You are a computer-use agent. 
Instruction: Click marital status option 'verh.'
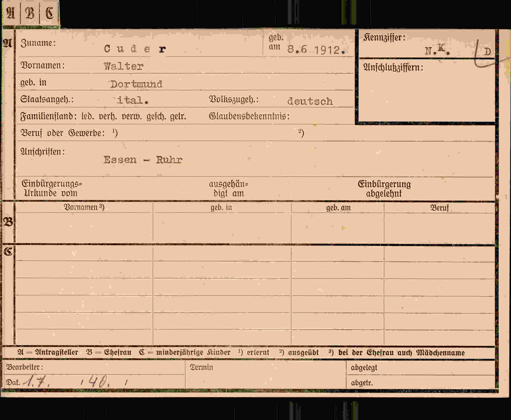(108, 117)
